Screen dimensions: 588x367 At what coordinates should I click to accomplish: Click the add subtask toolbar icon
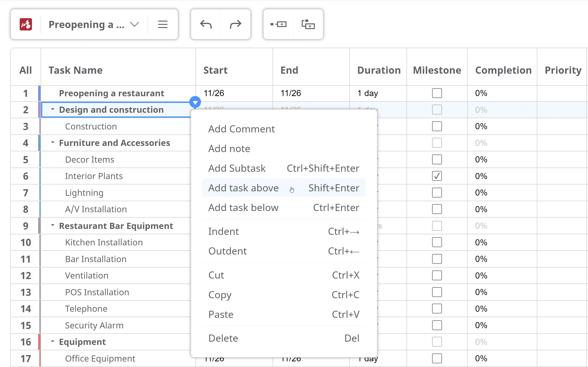click(308, 24)
